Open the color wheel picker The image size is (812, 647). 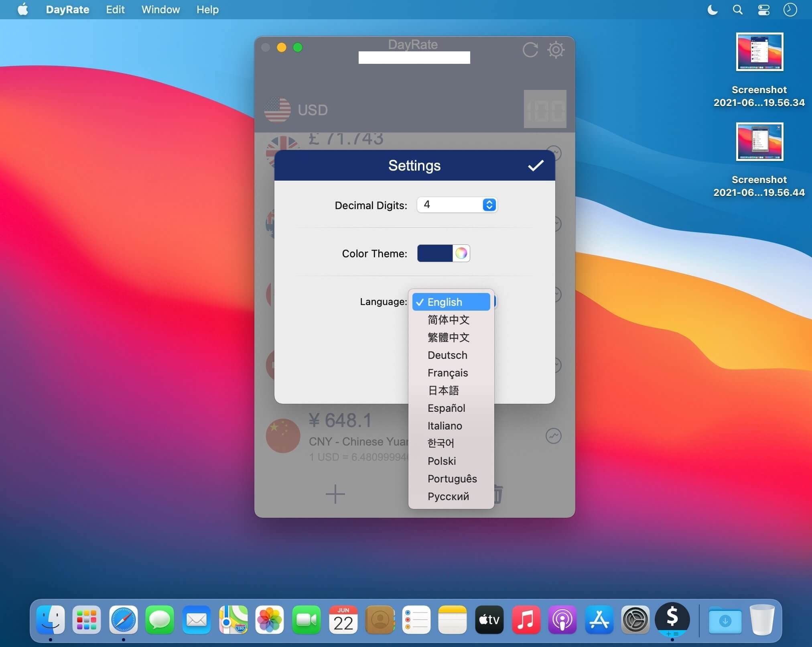461,253
